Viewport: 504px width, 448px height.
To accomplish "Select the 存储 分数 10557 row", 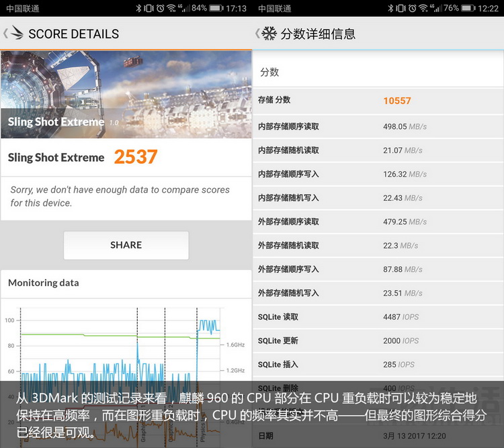I will 378,100.
